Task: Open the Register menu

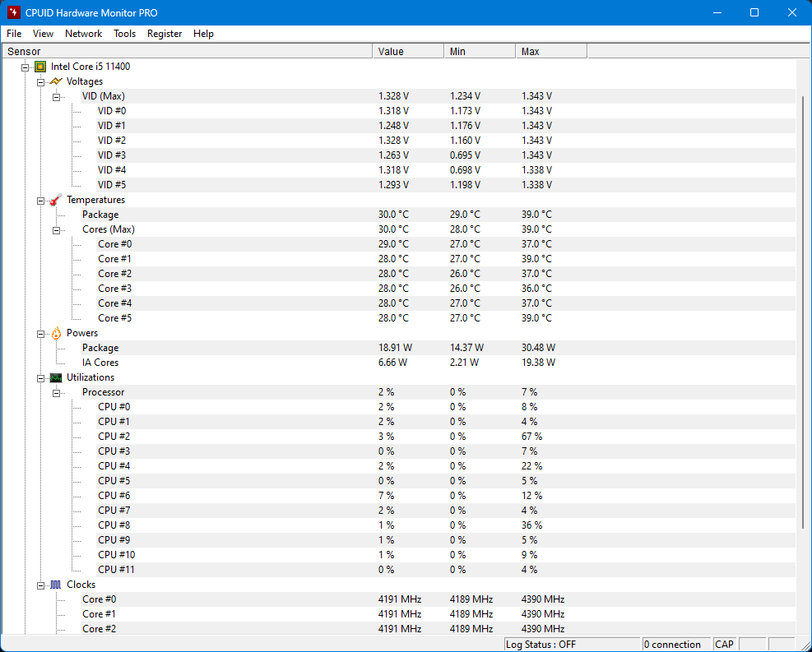Action: click(165, 34)
